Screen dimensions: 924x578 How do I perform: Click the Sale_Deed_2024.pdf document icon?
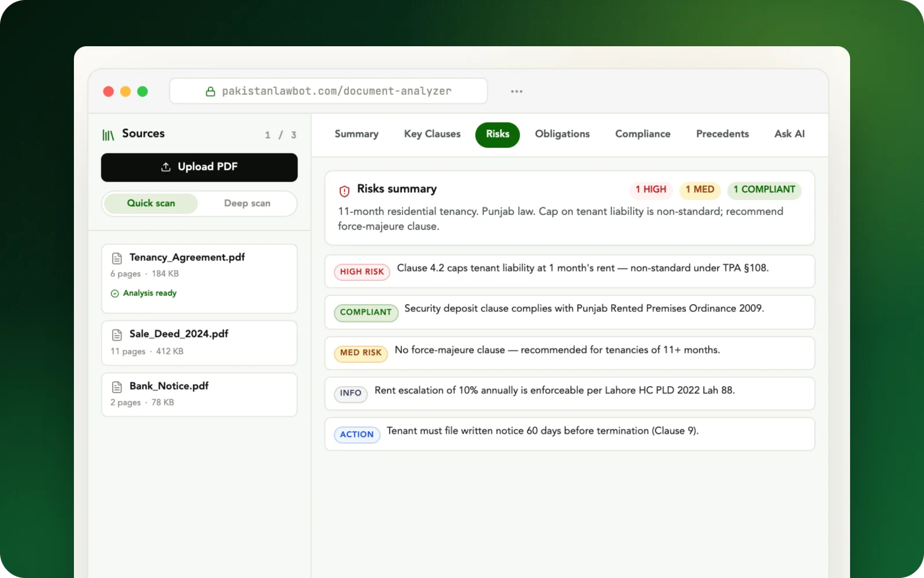(117, 335)
